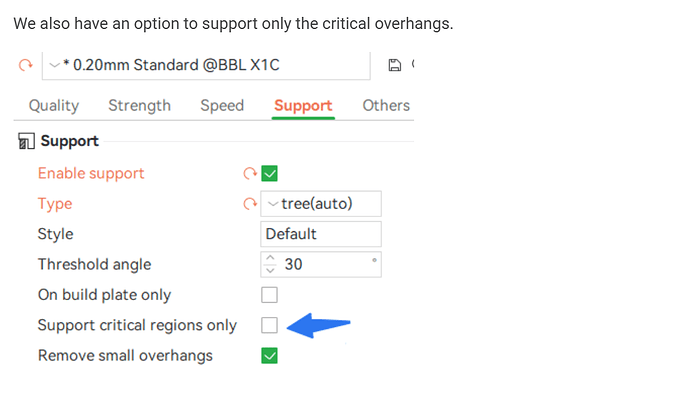The width and height of the screenshot is (690, 393).
Task: Switch to the Quality tab
Action: point(54,106)
